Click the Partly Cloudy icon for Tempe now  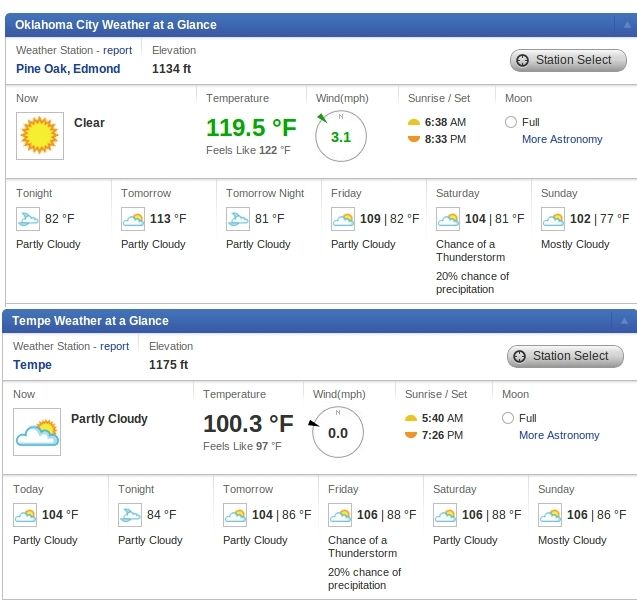(36, 431)
